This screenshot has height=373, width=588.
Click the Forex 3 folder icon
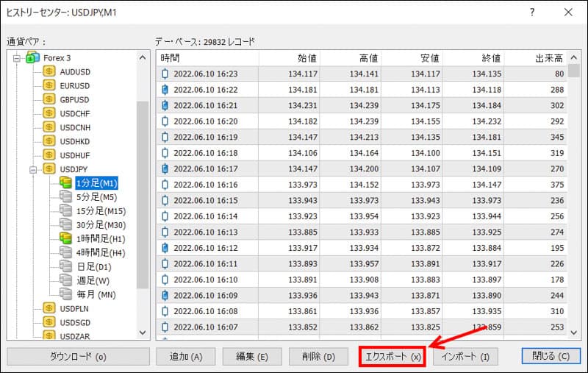(x=33, y=57)
